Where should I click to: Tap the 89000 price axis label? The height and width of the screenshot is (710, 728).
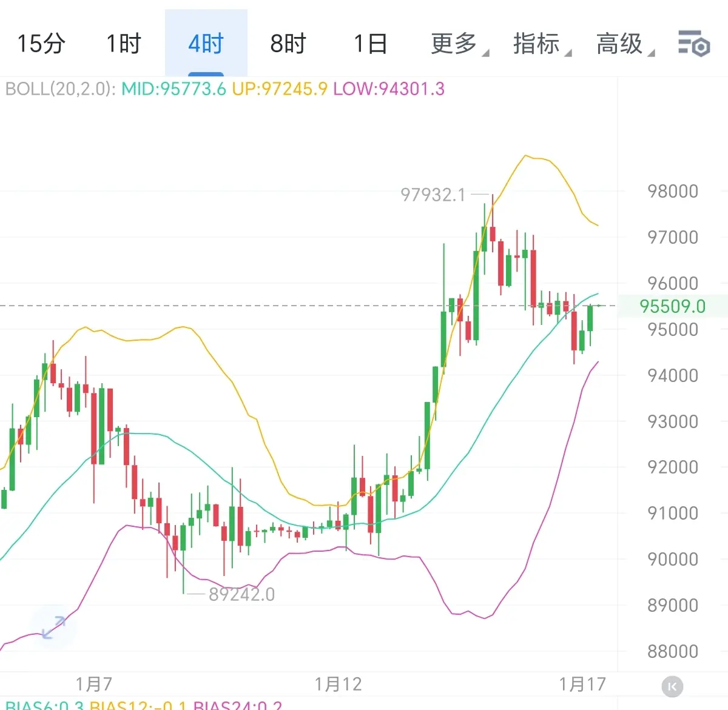click(673, 605)
